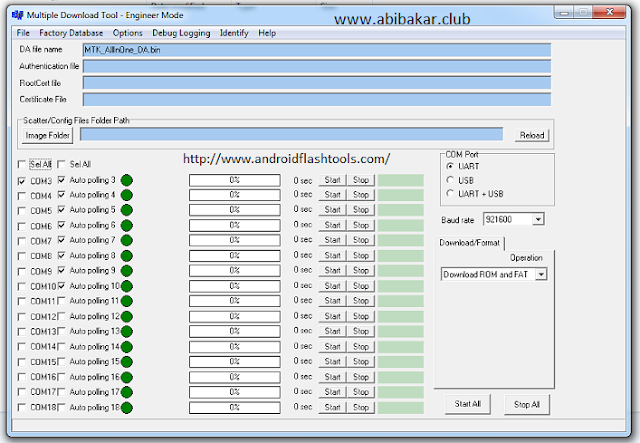Select the USB COM port option
The image size is (640, 443).
point(450,180)
